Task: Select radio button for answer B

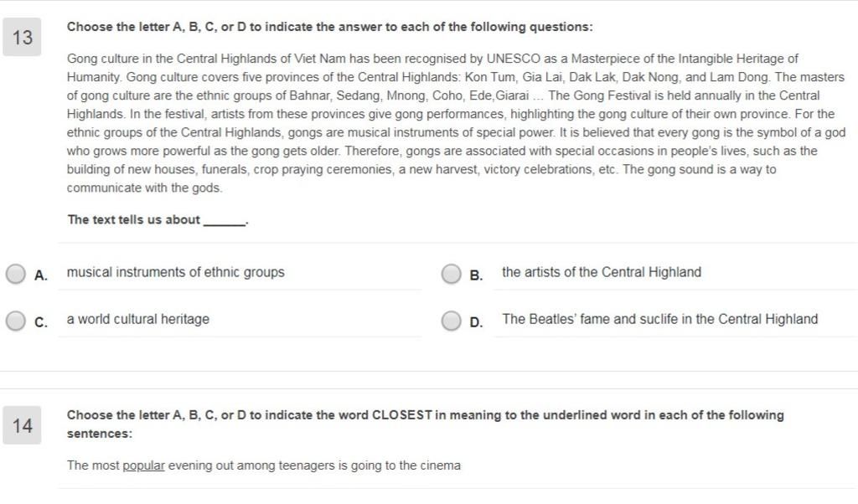Action: pos(452,274)
